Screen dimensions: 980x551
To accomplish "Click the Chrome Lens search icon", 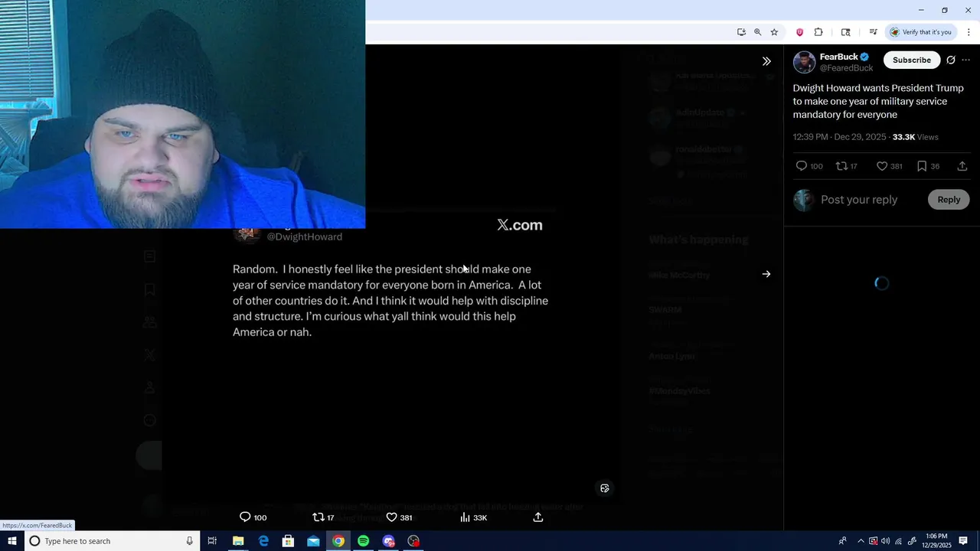I will 846,32.
